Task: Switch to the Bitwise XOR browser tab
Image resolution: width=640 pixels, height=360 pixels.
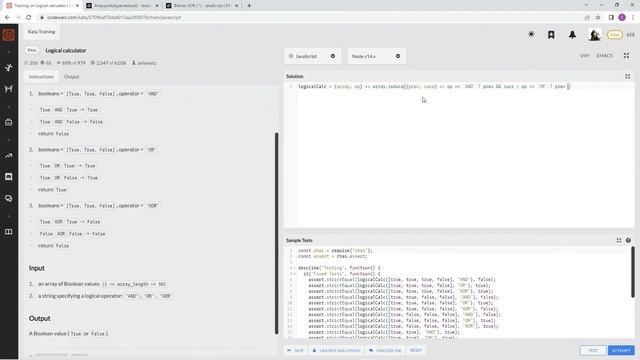Action: tap(202, 6)
